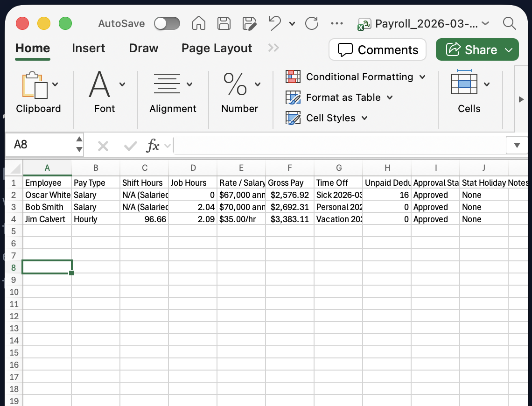Confirm formula entry checkmark icon
The image size is (532, 406).
[130, 147]
